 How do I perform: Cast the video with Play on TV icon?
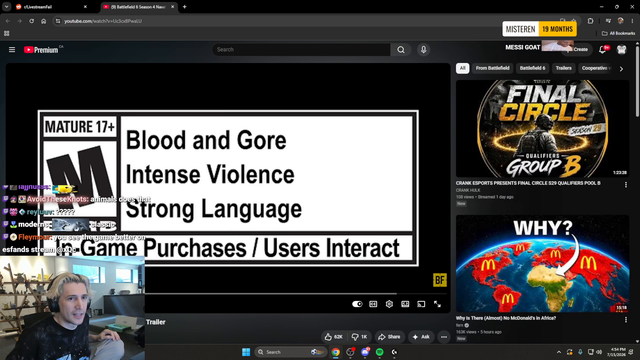421,304
